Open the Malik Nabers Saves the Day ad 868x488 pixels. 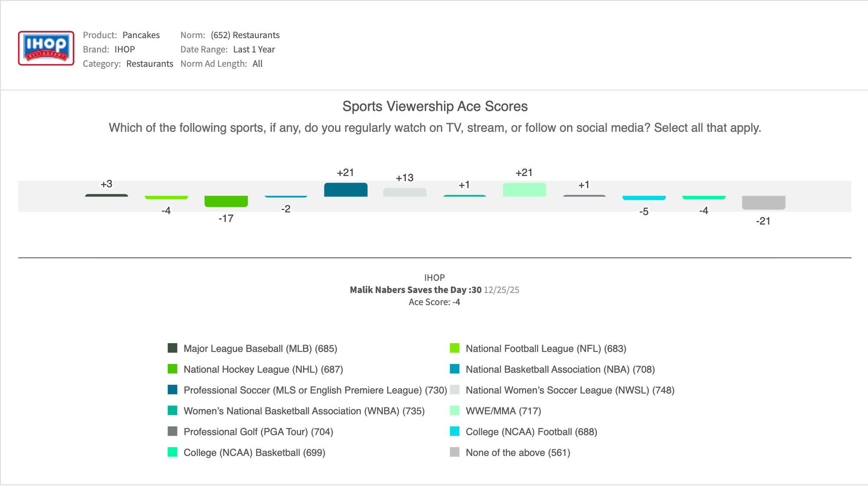click(x=415, y=290)
